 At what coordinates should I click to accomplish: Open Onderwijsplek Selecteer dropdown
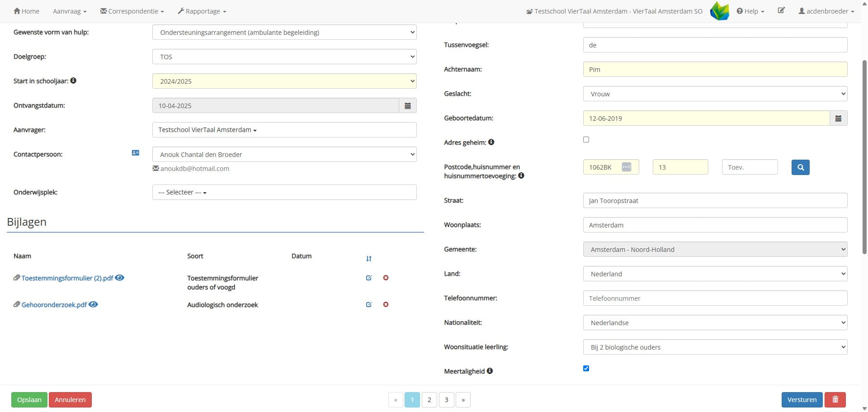[x=284, y=192]
